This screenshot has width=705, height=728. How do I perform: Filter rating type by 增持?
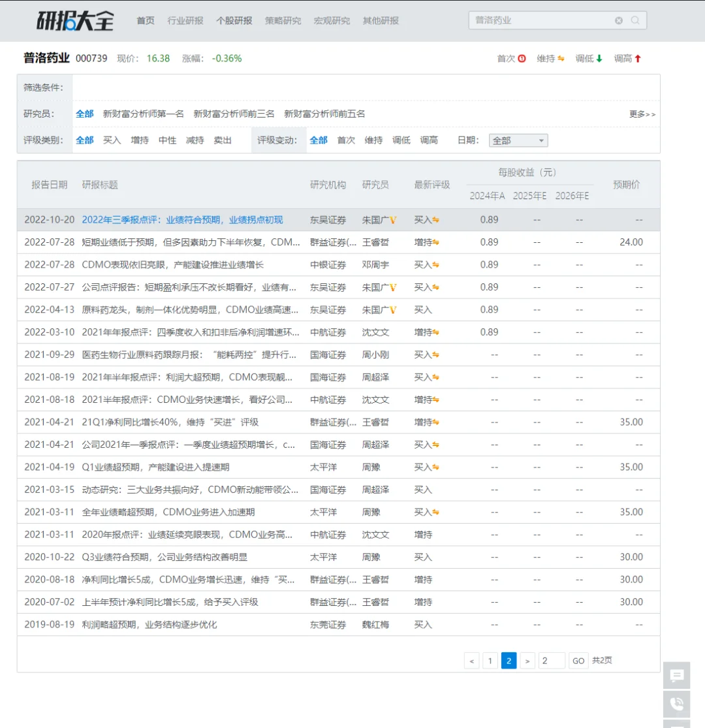(x=140, y=140)
